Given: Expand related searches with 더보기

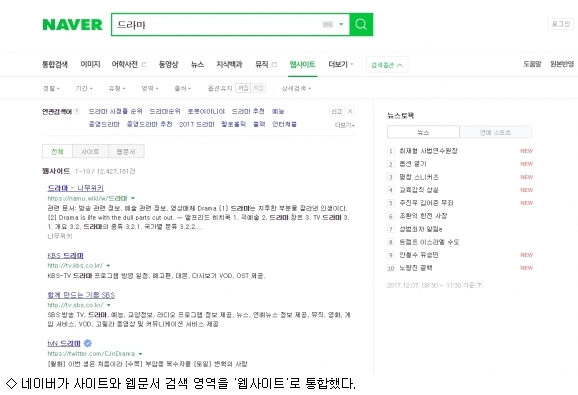Looking at the screenshot, I should click(x=345, y=125).
